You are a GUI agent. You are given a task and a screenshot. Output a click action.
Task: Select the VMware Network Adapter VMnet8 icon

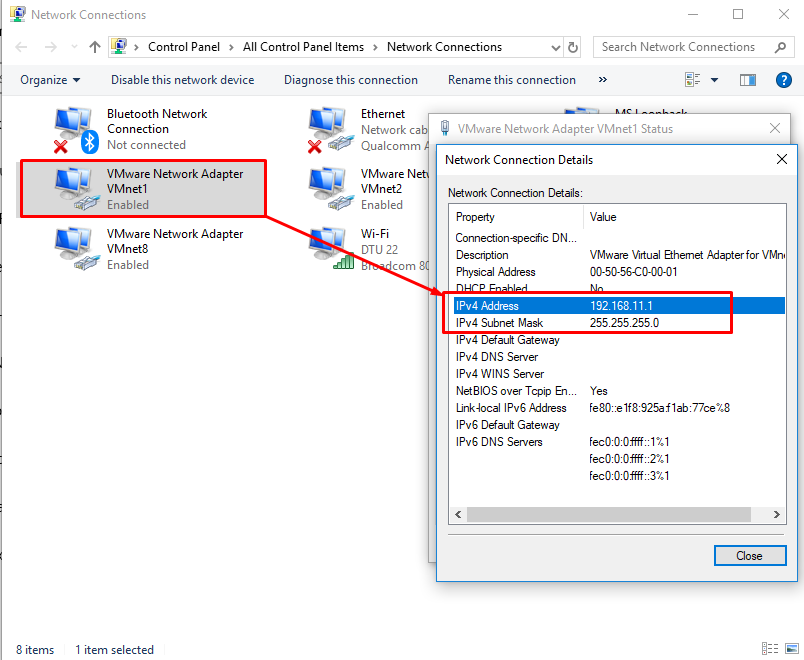click(x=77, y=249)
